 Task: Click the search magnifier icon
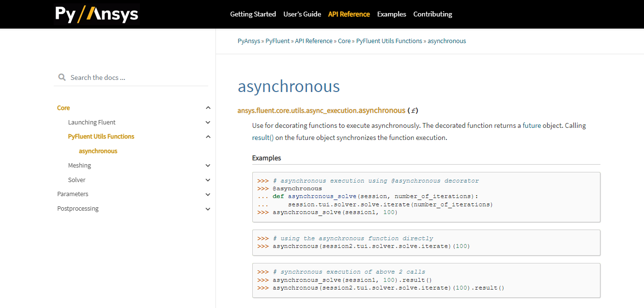point(61,77)
